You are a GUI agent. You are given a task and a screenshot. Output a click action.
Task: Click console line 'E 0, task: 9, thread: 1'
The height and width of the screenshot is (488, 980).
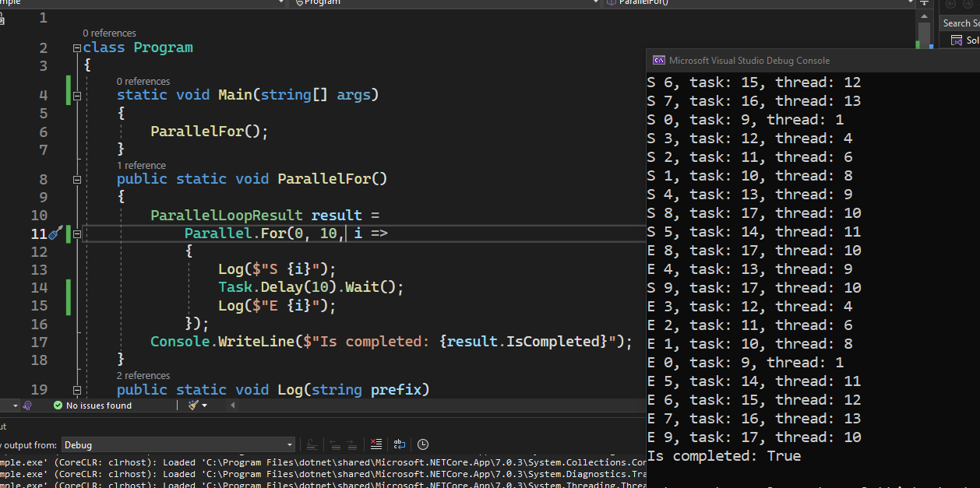coord(746,363)
